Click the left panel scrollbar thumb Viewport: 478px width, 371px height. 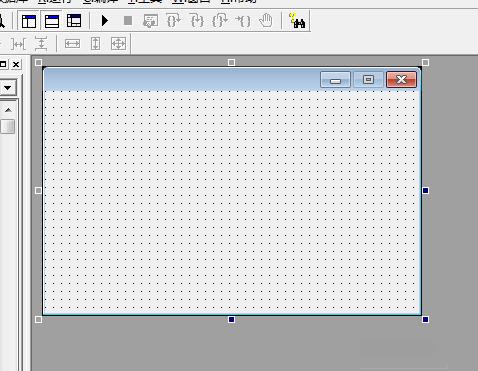click(7, 126)
